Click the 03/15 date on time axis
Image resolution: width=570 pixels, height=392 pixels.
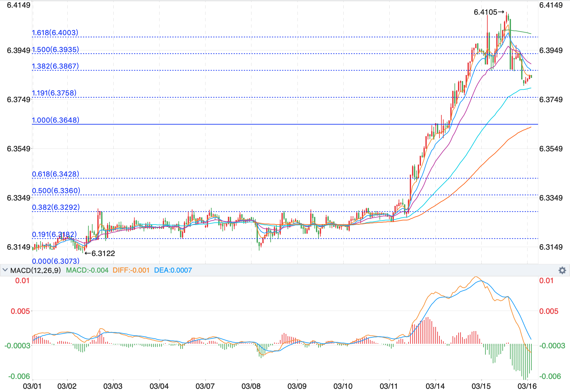481,386
